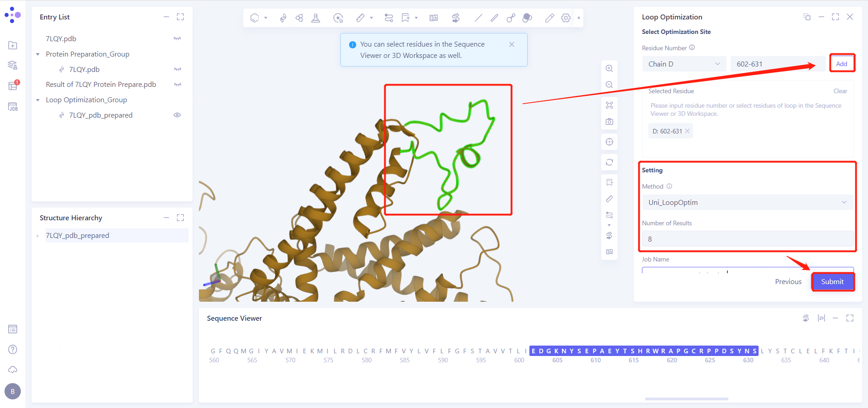The width and height of the screenshot is (868, 408).
Task: Toggle visibility of 7LQY_pdb_prepared entry
Action: pos(177,115)
